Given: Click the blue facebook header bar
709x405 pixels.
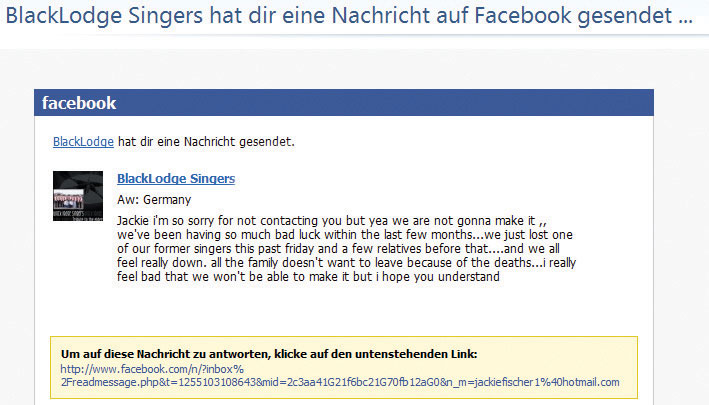Looking at the screenshot, I should 344,103.
